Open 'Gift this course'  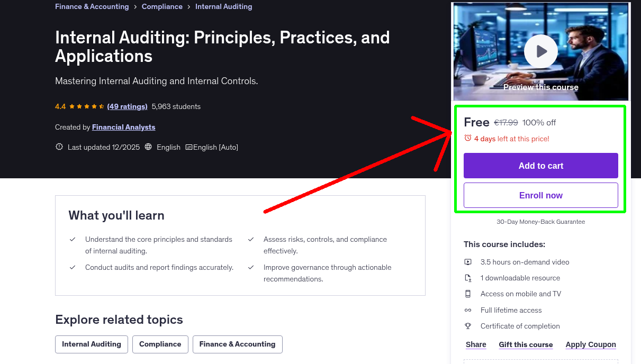click(x=526, y=344)
